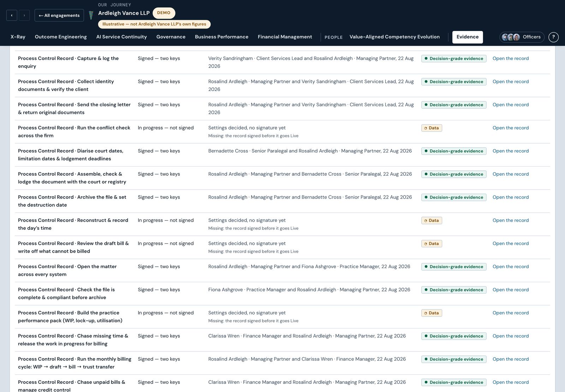This screenshot has width=565, height=392.
Task: Open the record for Check the file is complete
Action: coord(511,290)
